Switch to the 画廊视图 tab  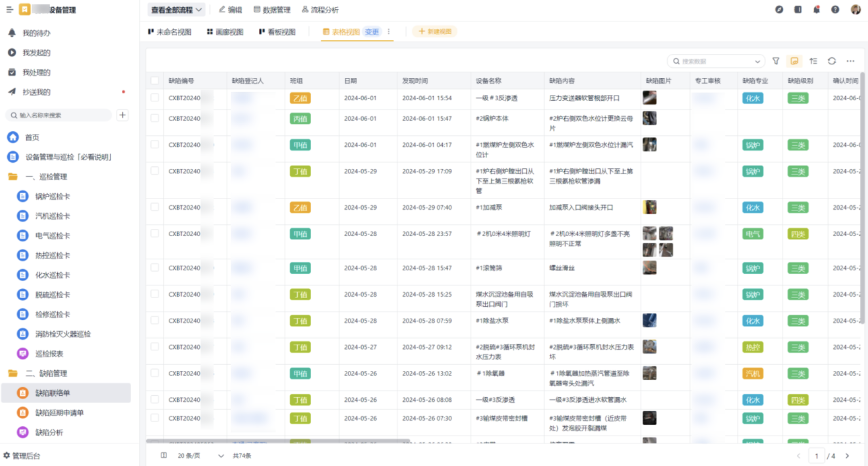click(225, 32)
